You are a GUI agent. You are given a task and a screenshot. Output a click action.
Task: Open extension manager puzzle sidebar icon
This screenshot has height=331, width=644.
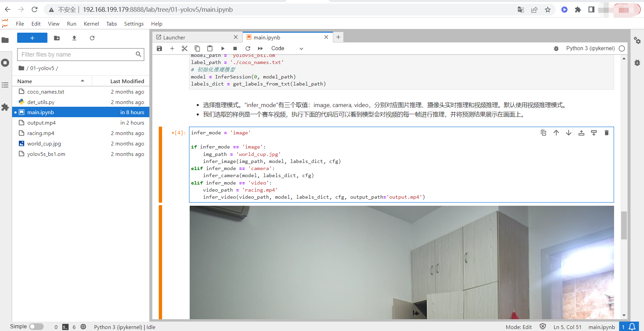coord(5,107)
